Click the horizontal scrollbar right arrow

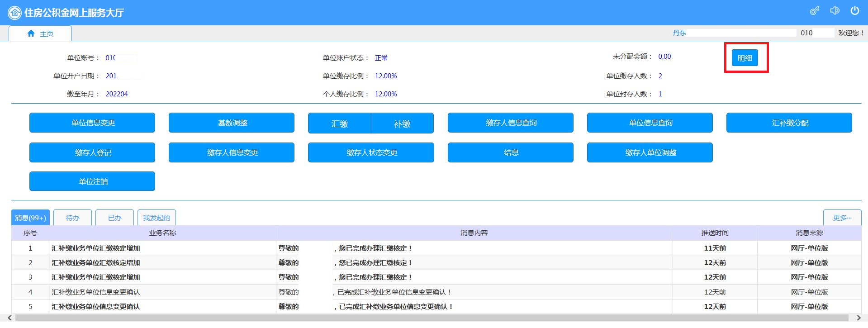tap(858, 318)
